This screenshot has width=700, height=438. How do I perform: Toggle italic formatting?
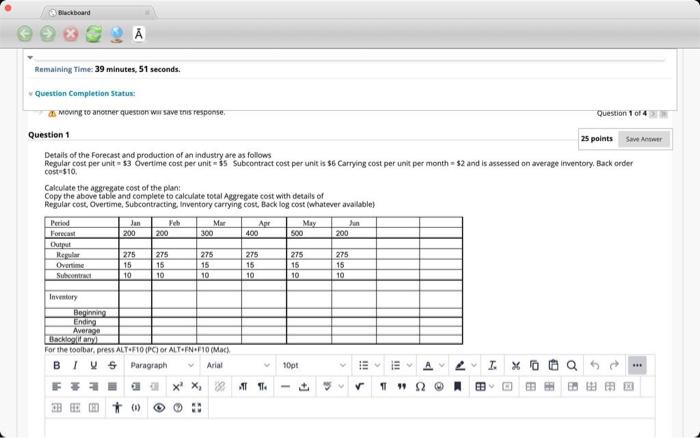click(x=75, y=365)
